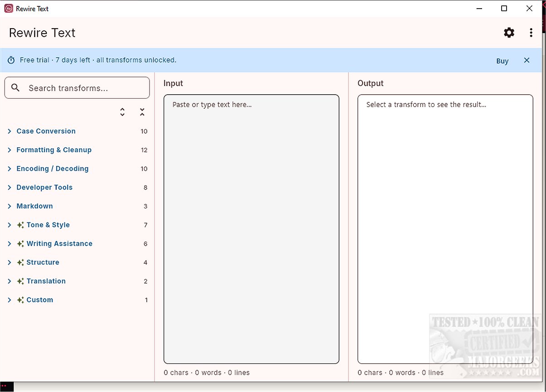Maximize the Rewire Text window
The height and width of the screenshot is (392, 546).
click(x=504, y=8)
